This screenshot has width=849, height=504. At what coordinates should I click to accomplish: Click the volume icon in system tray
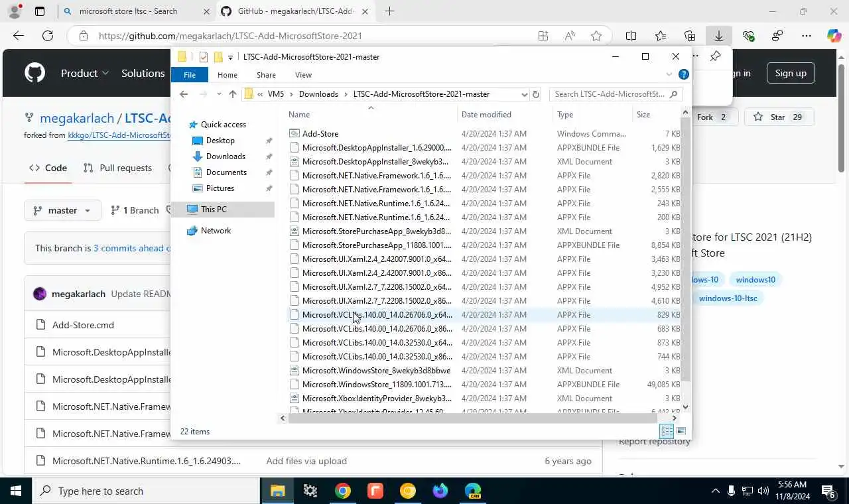click(763, 491)
